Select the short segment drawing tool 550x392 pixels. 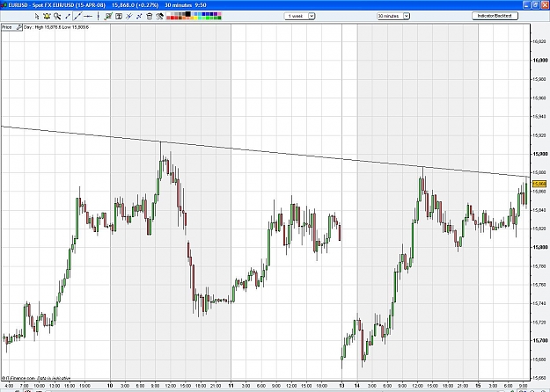pyautogui.click(x=68, y=16)
